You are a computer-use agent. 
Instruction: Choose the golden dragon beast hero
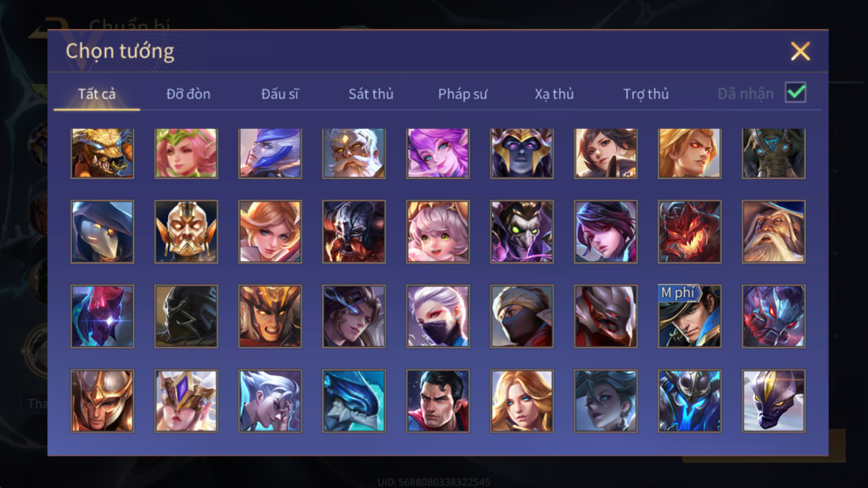click(x=103, y=153)
